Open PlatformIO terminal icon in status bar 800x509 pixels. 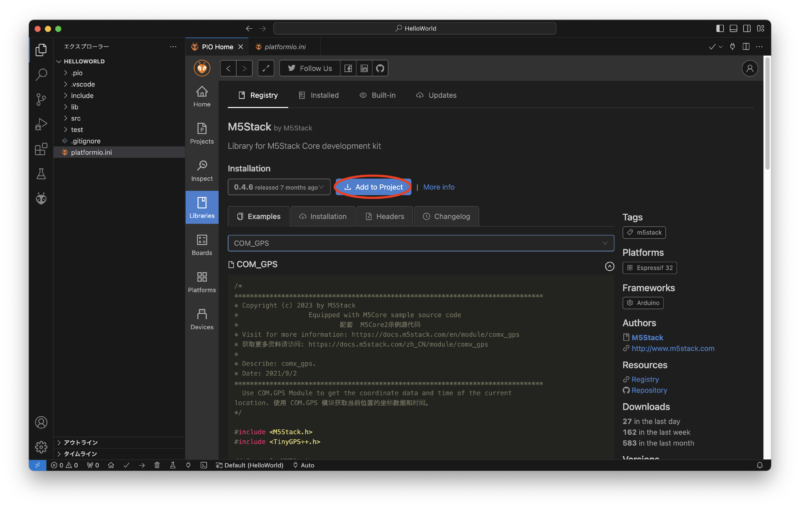pos(204,465)
